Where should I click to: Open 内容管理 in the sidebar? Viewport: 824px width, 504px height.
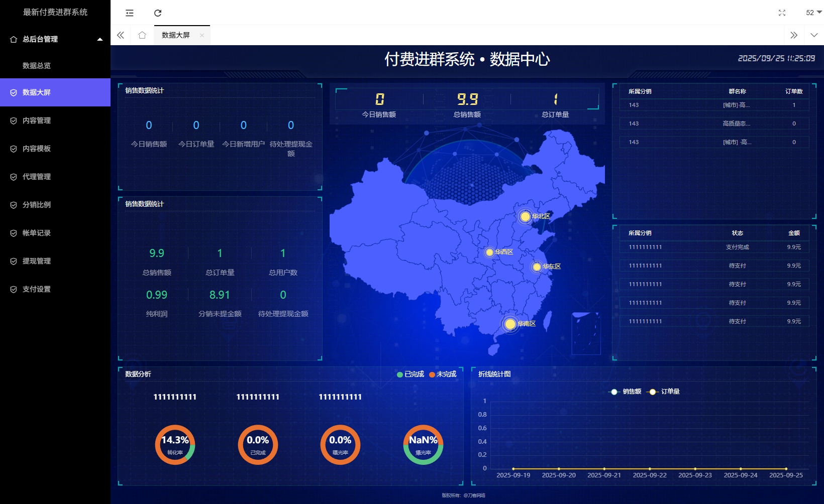(37, 120)
